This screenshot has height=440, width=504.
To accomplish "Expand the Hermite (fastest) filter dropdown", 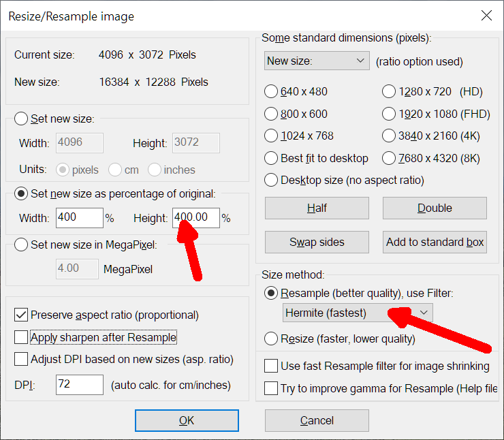I will click(358, 313).
